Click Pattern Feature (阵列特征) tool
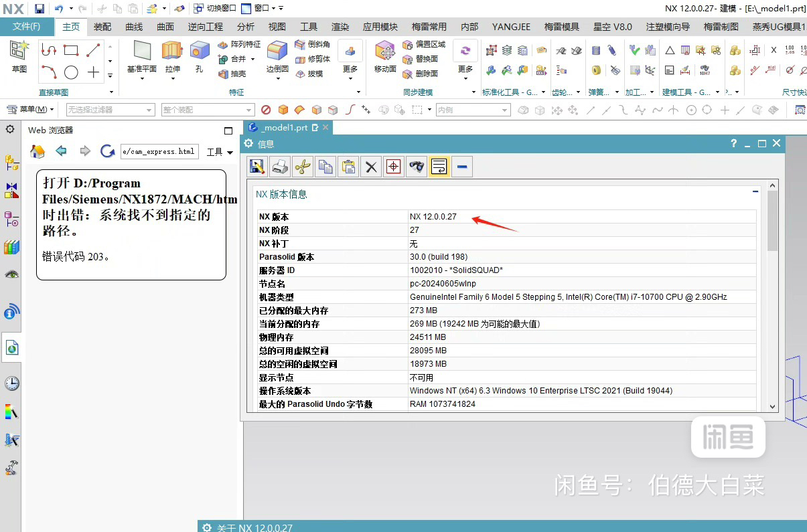807x532 pixels. 239,44
